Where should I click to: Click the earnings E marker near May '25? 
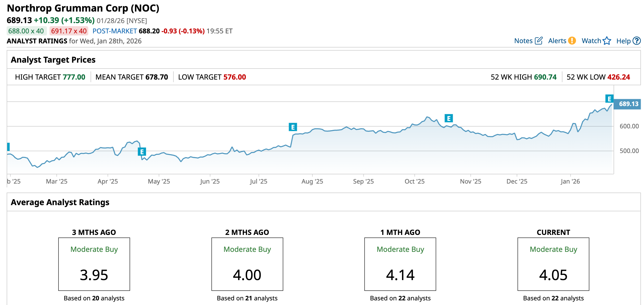pyautogui.click(x=142, y=152)
